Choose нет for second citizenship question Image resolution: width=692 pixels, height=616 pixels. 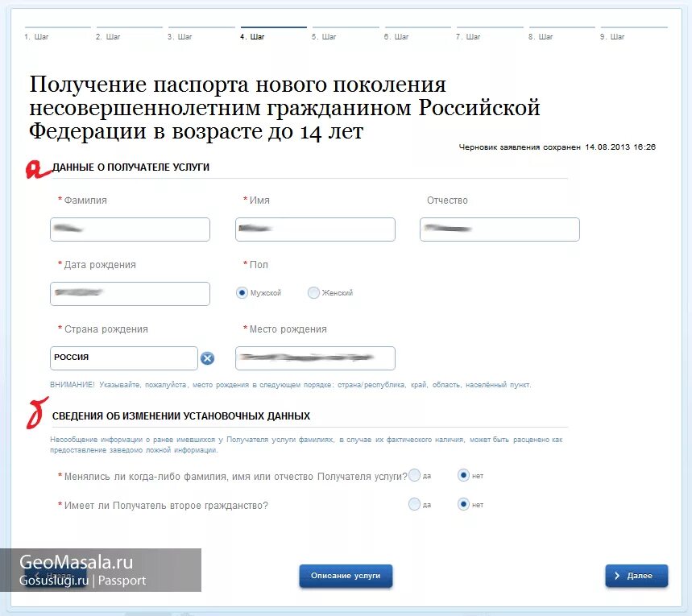[x=463, y=504]
